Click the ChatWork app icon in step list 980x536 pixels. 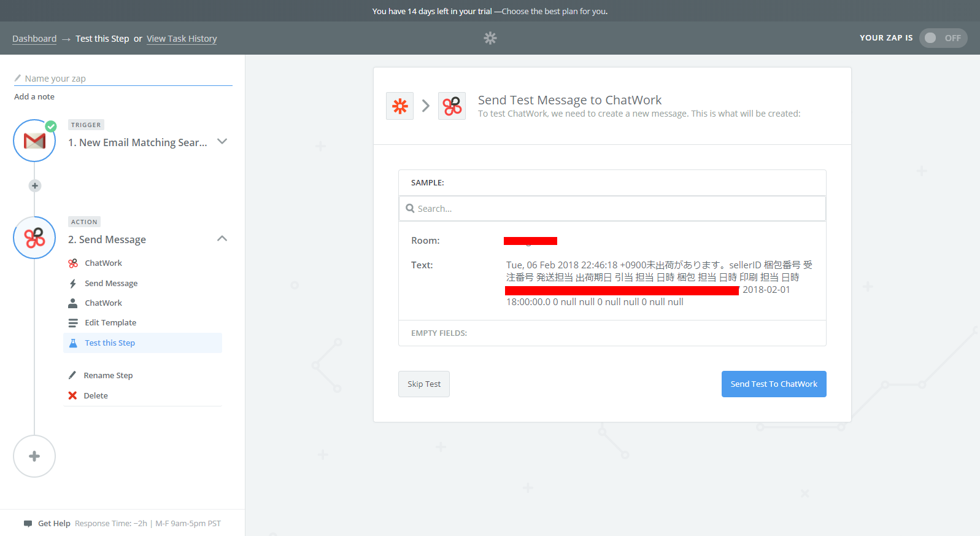click(73, 263)
